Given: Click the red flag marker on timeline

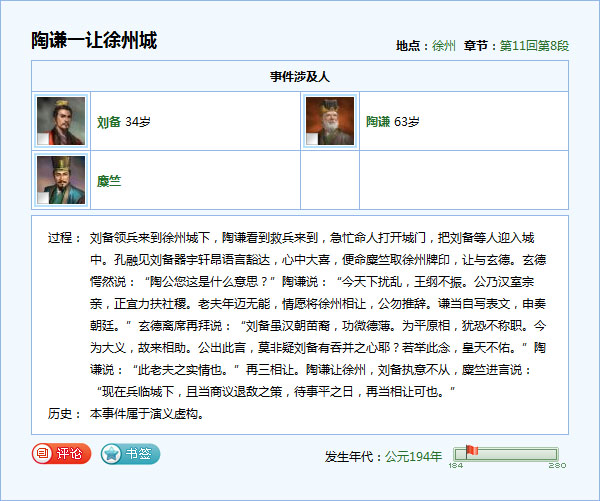Looking at the screenshot, I should point(471,451).
